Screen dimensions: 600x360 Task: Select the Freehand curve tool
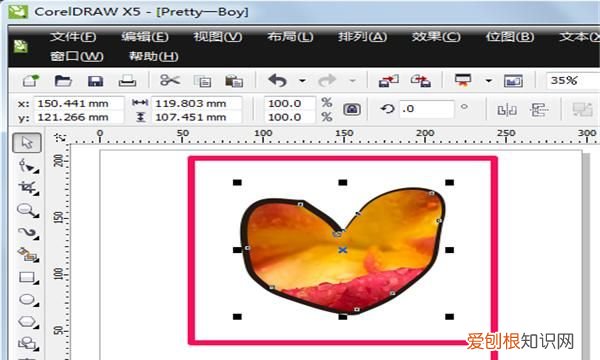coord(28,233)
